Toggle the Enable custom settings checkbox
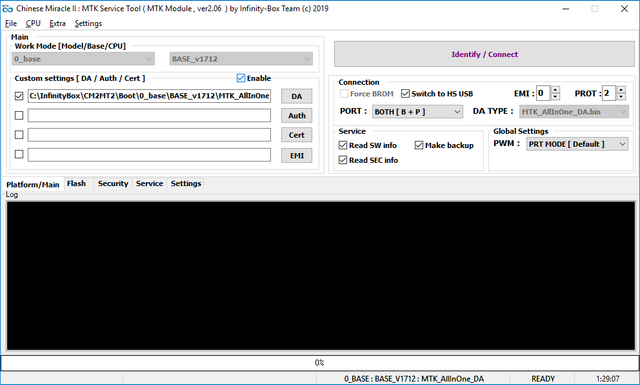Viewport: 640px width, 385px height. pyautogui.click(x=241, y=78)
